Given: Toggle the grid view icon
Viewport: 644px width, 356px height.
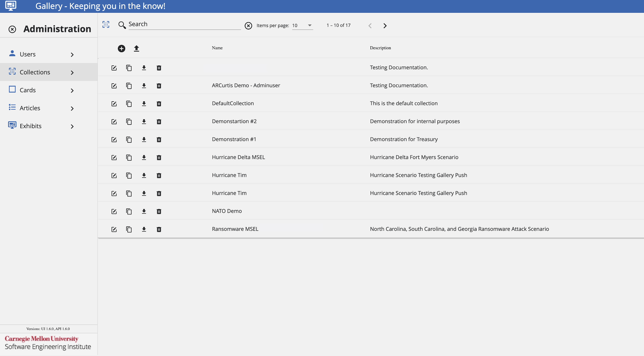Looking at the screenshot, I should [105, 24].
